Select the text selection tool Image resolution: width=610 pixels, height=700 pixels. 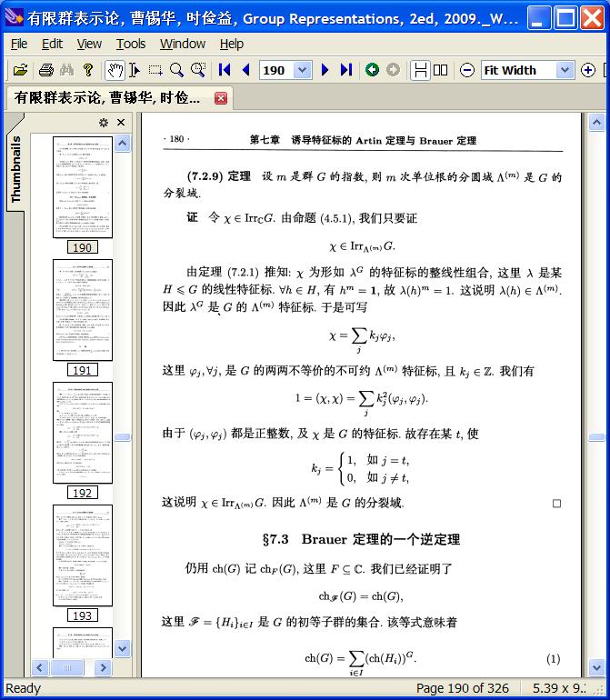click(x=135, y=70)
